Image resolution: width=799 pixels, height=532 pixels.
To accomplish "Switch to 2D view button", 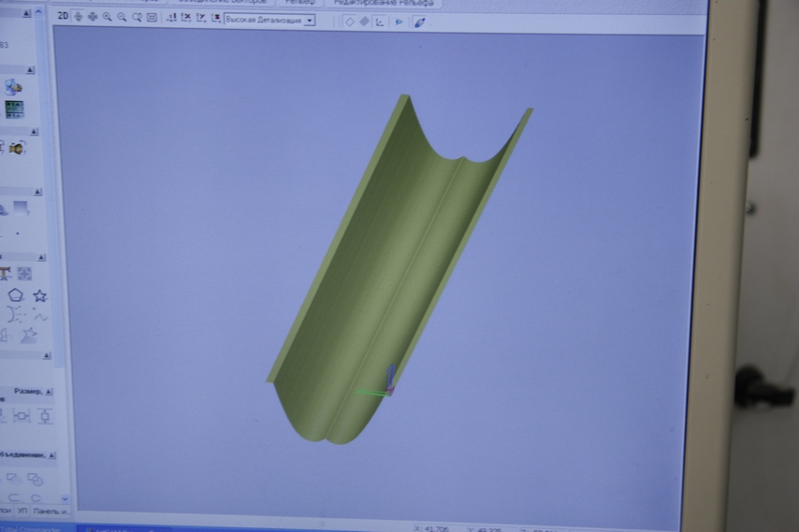I will coord(63,17).
